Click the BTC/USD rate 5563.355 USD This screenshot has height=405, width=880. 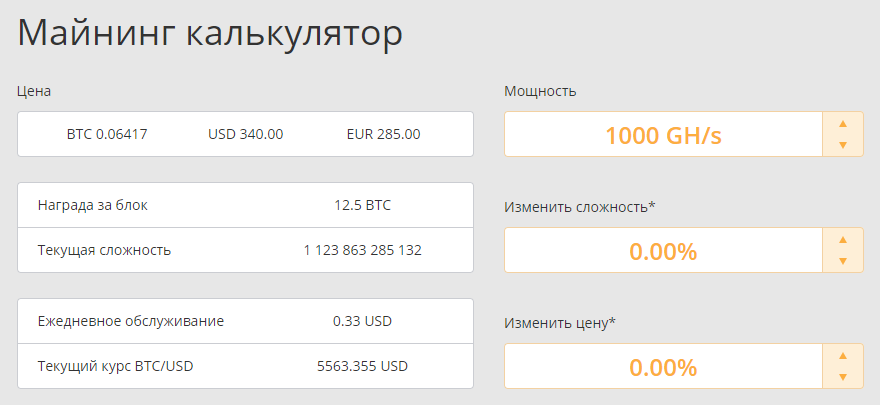tap(362, 366)
